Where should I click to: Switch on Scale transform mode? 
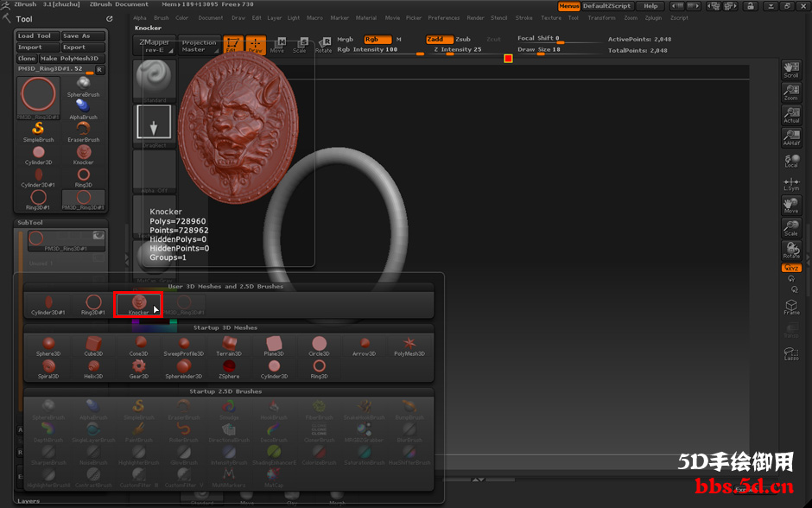[300, 45]
